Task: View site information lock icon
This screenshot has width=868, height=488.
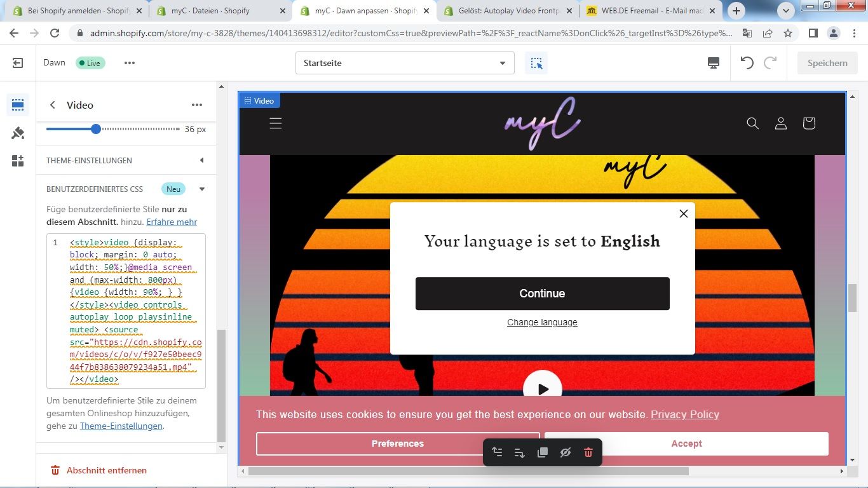Action: click(x=80, y=34)
